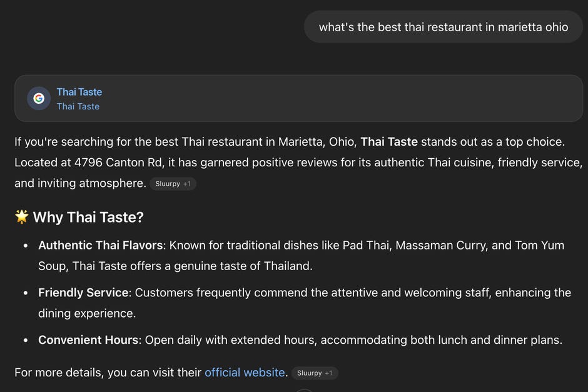Click the "Friendly Service" bullet label

83,293
